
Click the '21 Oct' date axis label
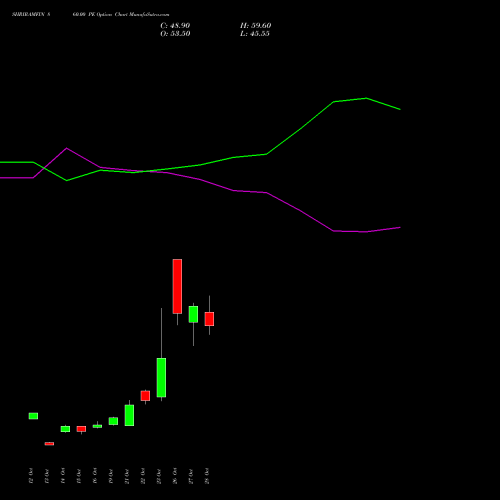pyautogui.click(x=127, y=476)
